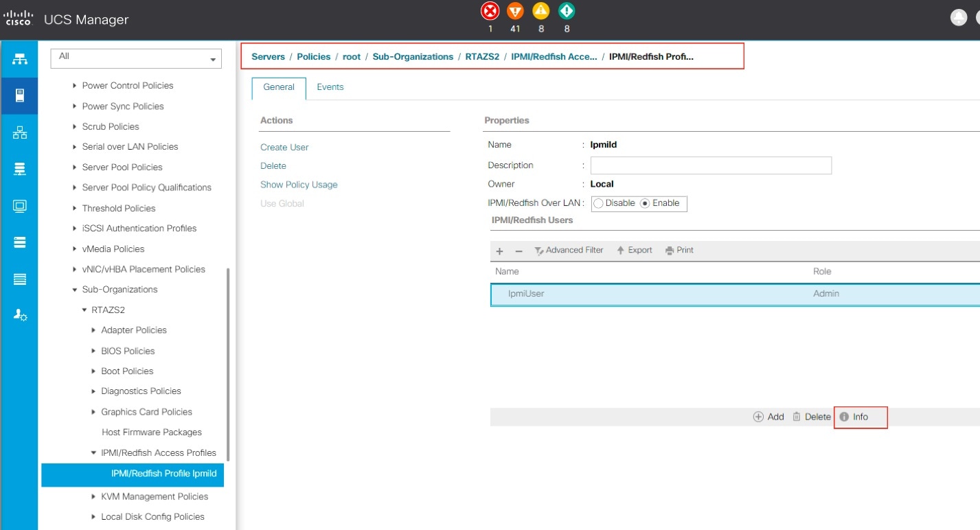Viewport: 980px width, 530px height.
Task: Click the notification bell icon in the header
Action: click(x=959, y=19)
